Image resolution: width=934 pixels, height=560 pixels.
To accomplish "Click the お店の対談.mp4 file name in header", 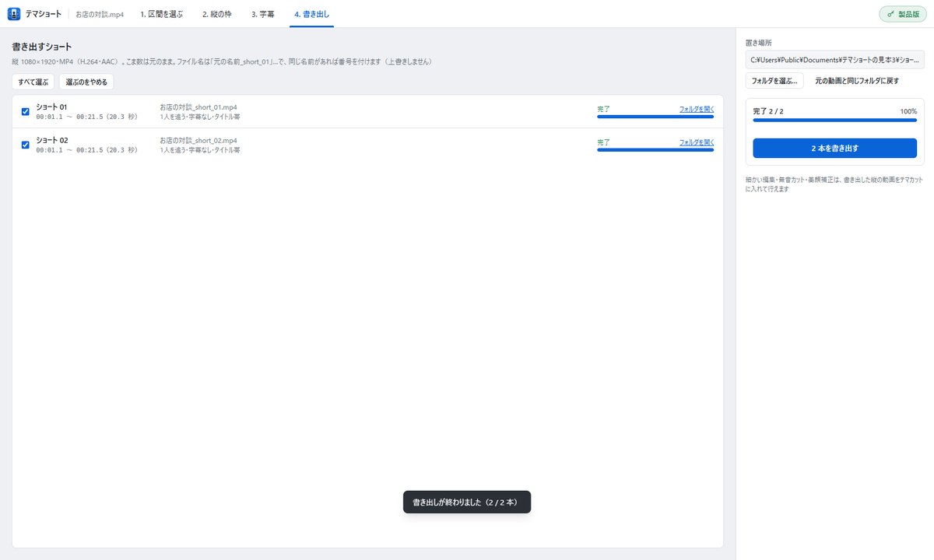I will (100, 14).
